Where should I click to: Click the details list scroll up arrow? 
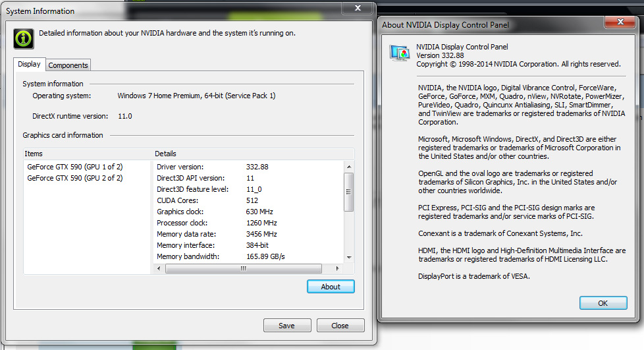[349, 167]
